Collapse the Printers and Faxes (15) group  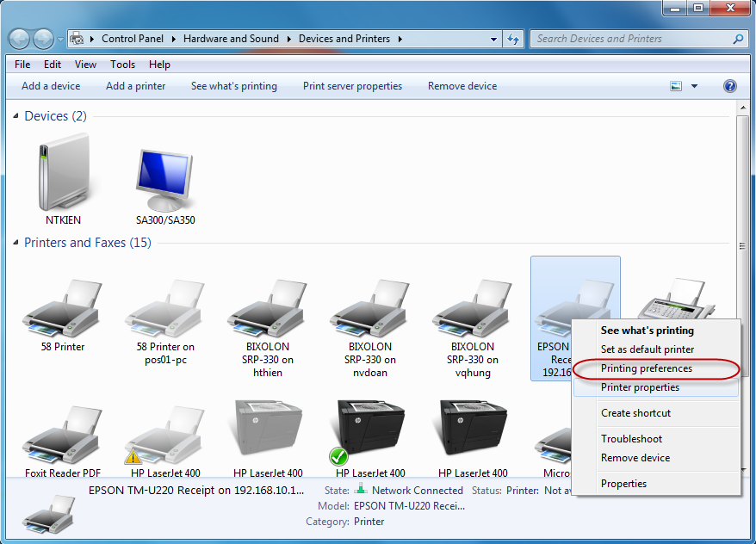click(x=15, y=243)
